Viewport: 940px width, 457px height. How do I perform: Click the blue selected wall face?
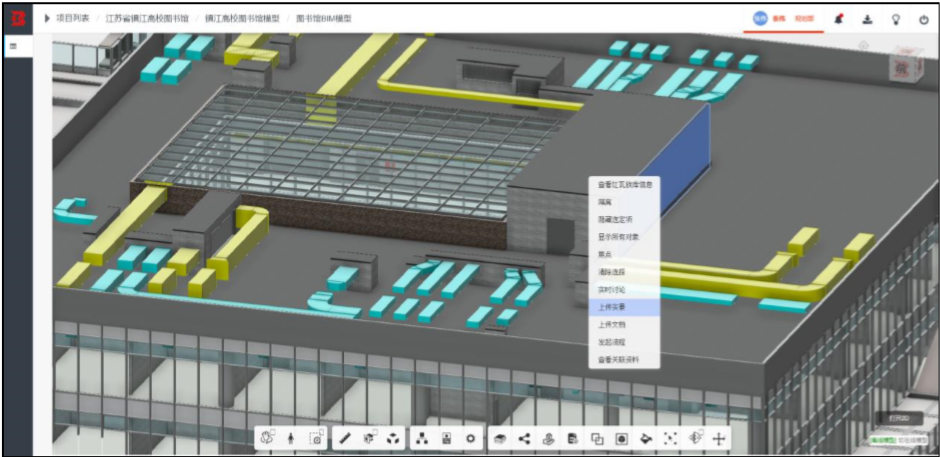(x=683, y=159)
